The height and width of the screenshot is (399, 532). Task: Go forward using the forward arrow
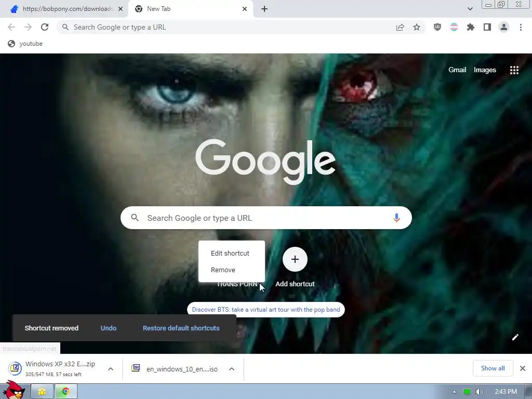tap(28, 27)
